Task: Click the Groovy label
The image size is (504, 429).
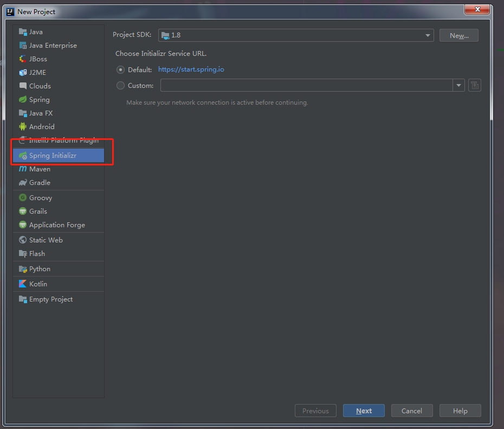Action: click(41, 198)
